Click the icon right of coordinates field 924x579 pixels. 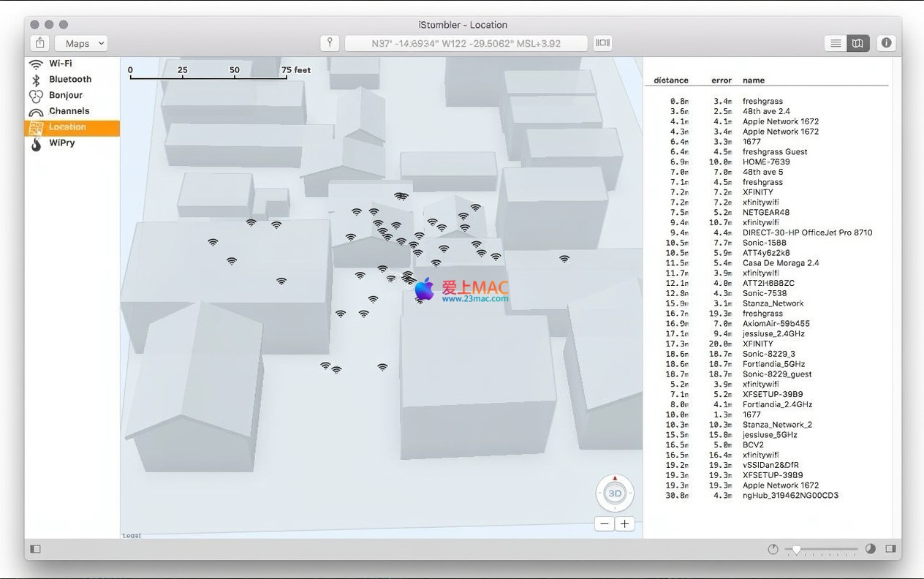coord(602,43)
